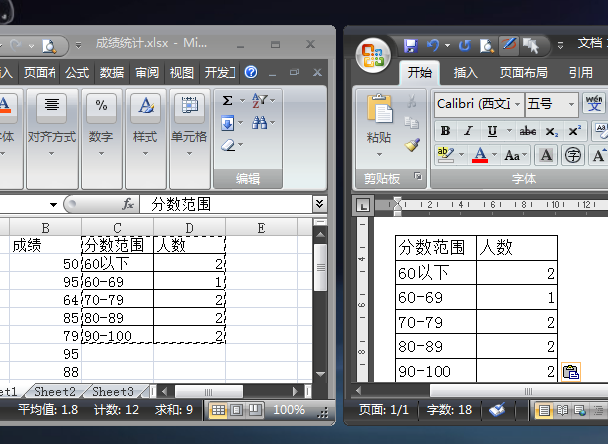The width and height of the screenshot is (608, 444).
Task: Open Change Case (Aa) menu
Action: click(515, 155)
